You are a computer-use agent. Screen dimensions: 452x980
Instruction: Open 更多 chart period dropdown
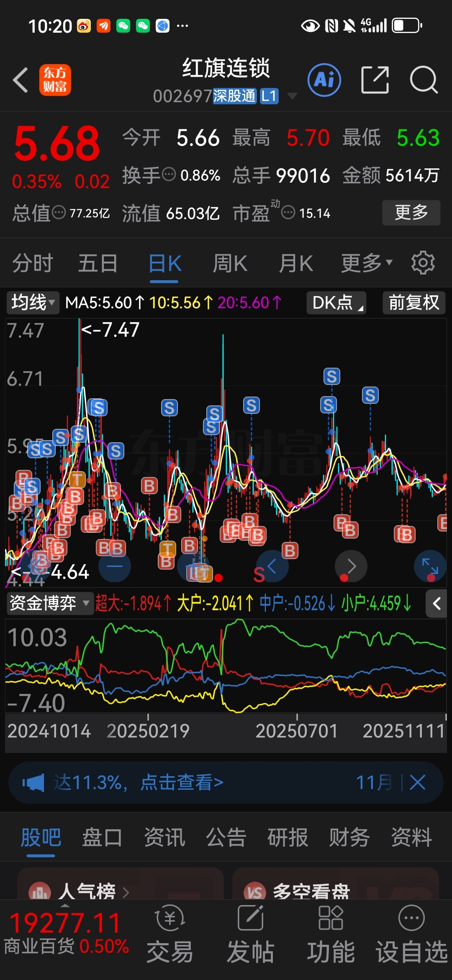coord(367,263)
